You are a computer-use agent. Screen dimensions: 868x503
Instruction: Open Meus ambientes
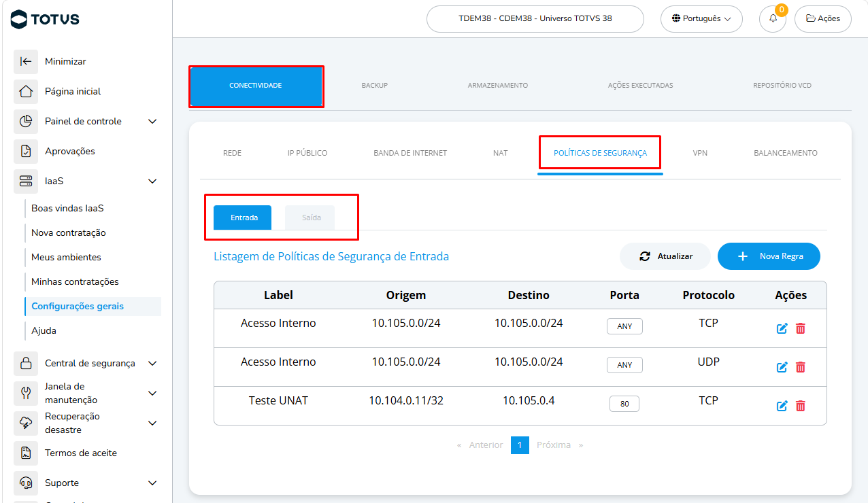click(x=66, y=257)
